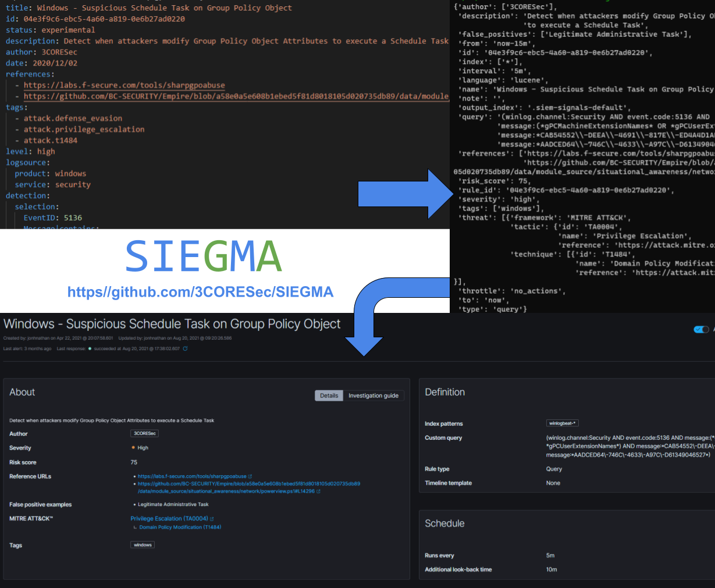Click the rule title heading in Kibana
715x588 pixels.
pos(172,324)
